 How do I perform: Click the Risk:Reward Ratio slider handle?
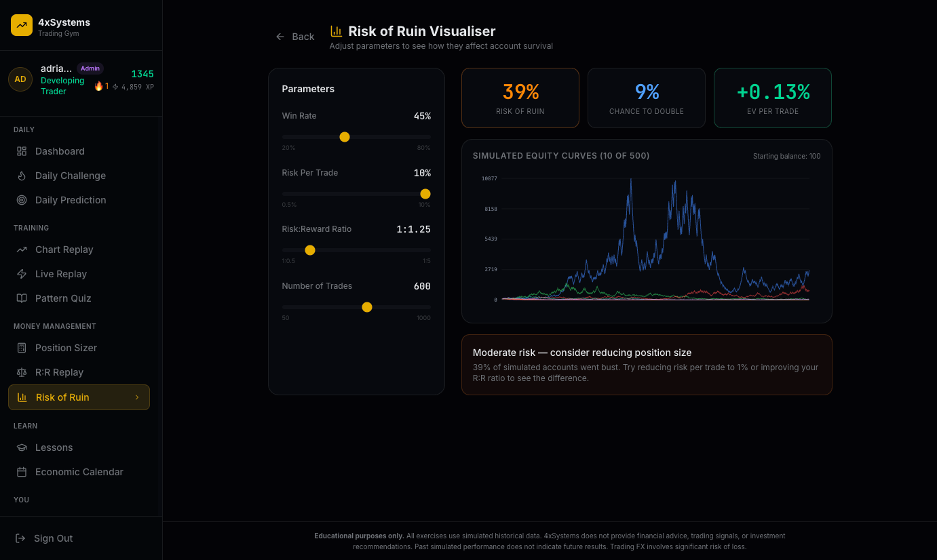[x=310, y=250]
